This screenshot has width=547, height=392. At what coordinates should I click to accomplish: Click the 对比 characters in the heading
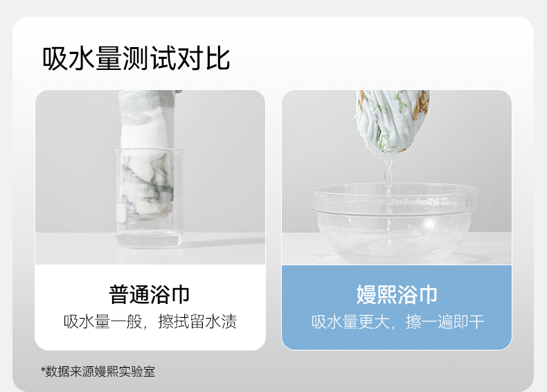[204, 59]
